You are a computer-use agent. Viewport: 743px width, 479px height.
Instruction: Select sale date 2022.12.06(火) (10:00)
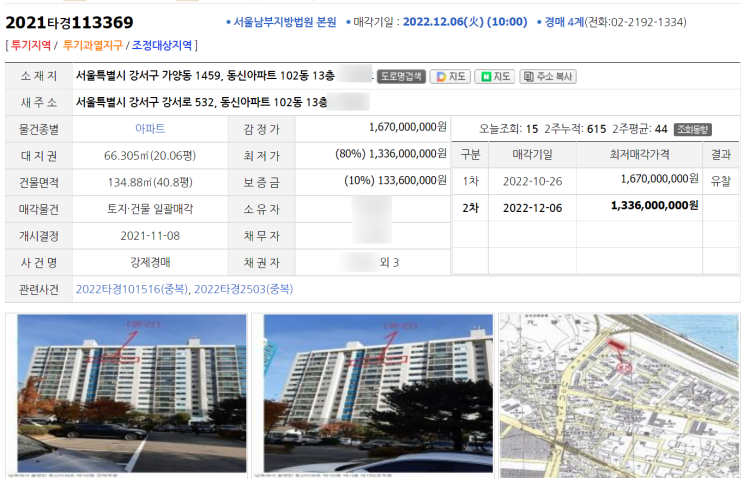coord(465,22)
